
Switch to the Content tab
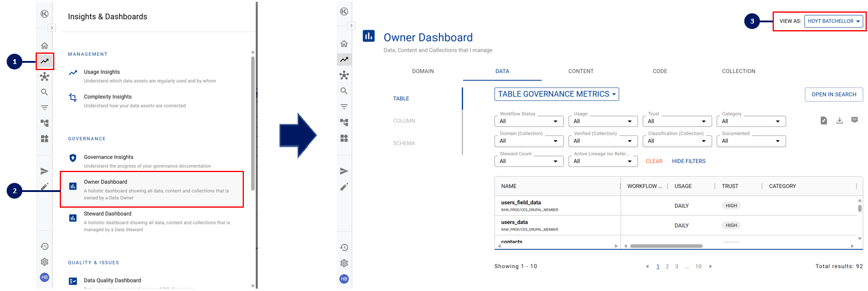pyautogui.click(x=581, y=71)
